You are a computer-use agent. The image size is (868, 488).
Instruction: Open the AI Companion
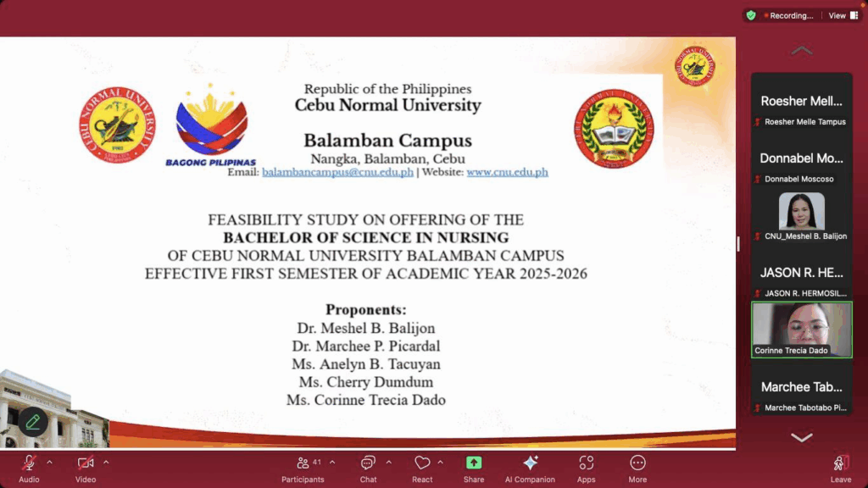tap(530, 469)
